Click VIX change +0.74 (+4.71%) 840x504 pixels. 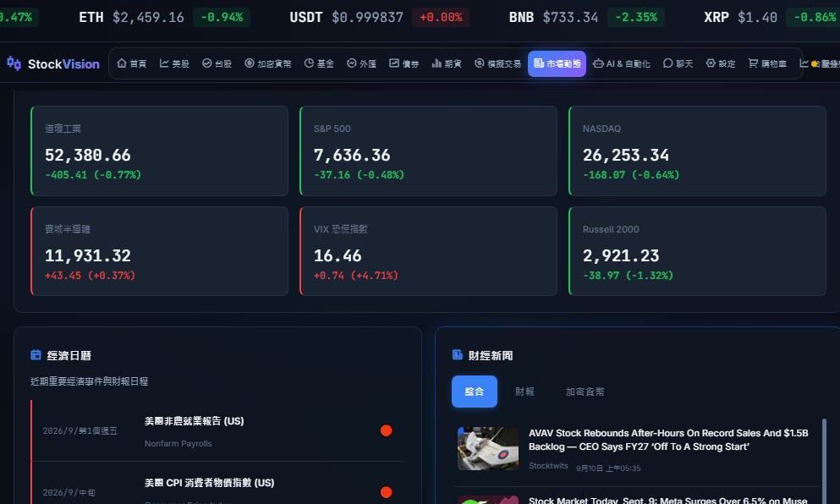356,276
